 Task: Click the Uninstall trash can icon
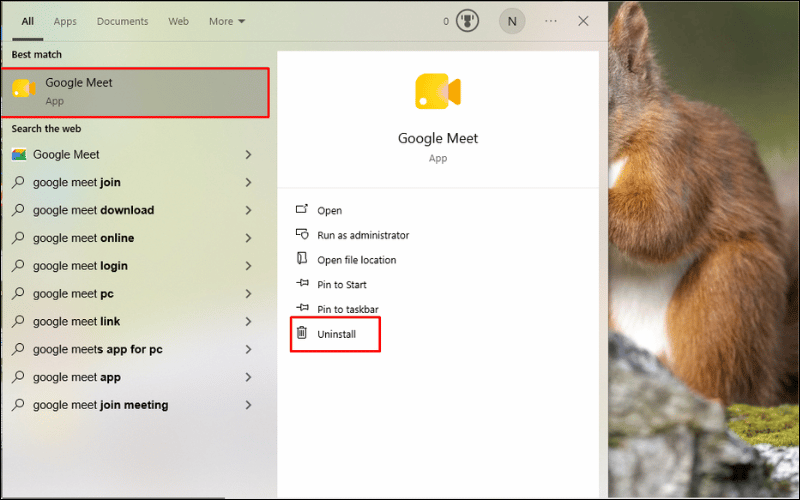302,333
